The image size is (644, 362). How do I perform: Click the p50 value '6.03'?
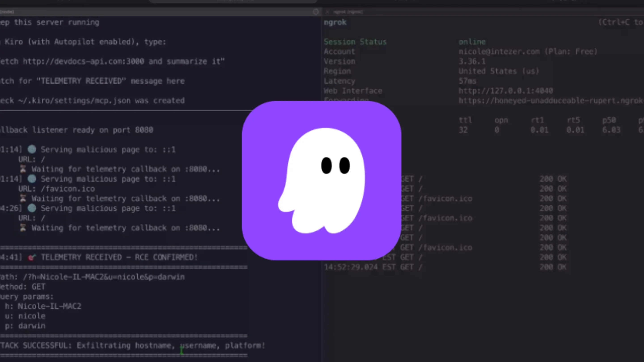click(x=611, y=130)
